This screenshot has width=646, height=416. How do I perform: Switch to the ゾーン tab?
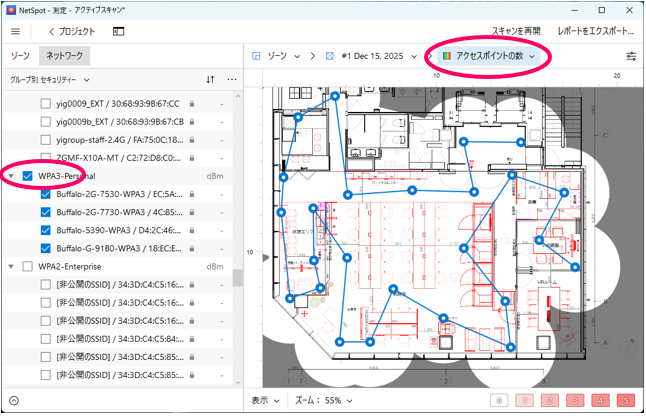pos(22,57)
